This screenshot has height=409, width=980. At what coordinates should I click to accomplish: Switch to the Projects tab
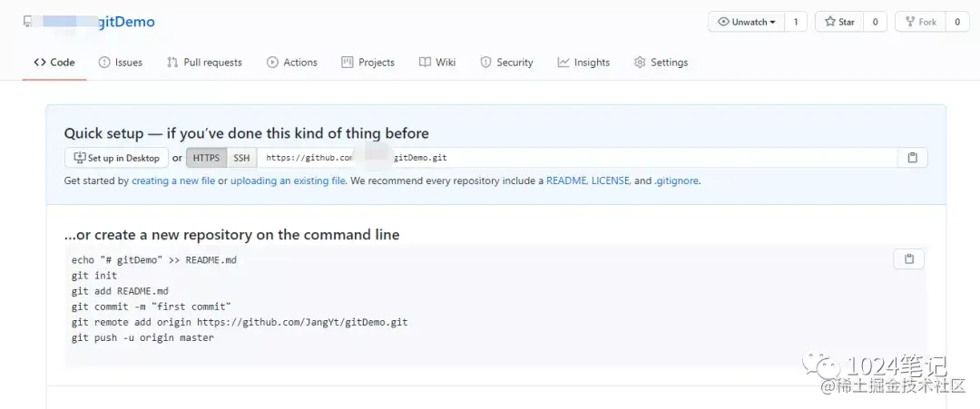point(368,63)
